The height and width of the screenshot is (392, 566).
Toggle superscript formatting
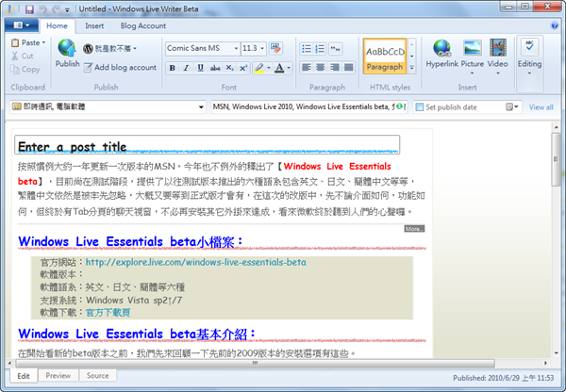tap(243, 68)
